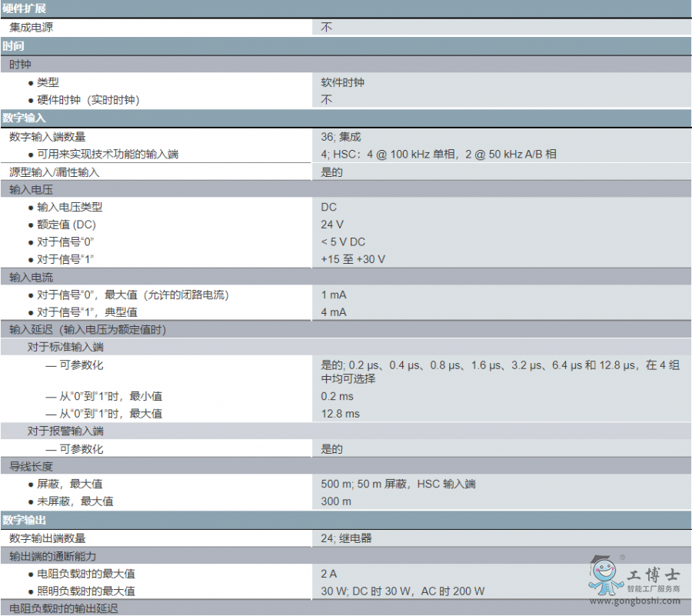This screenshot has height=616, width=692.
Task: Select the 时钟 subsection row
Action: (x=20, y=65)
